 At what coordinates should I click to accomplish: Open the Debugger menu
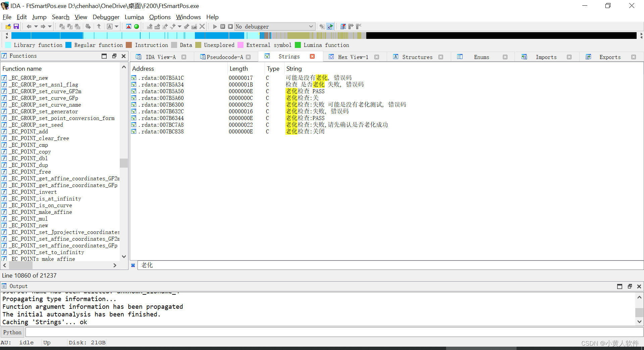[106, 17]
